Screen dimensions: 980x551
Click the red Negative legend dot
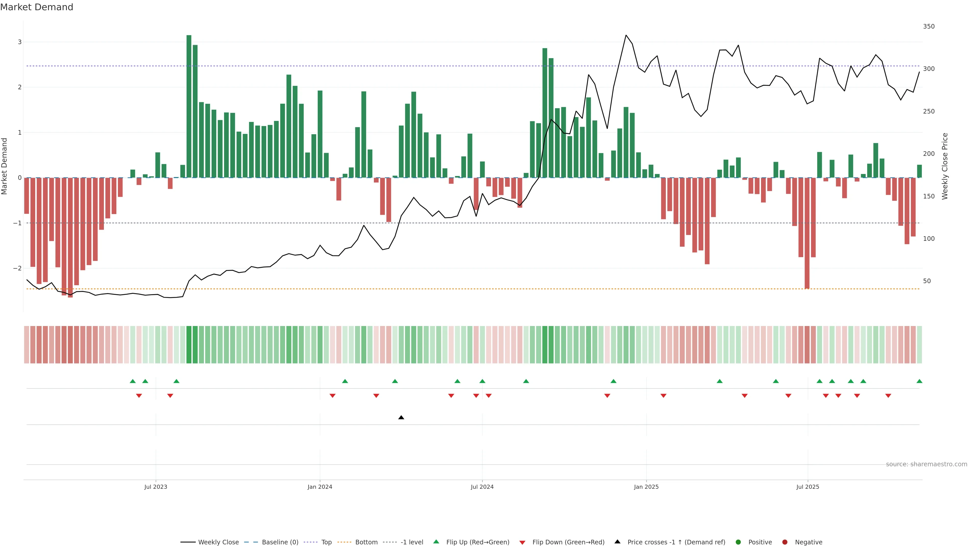click(x=785, y=542)
